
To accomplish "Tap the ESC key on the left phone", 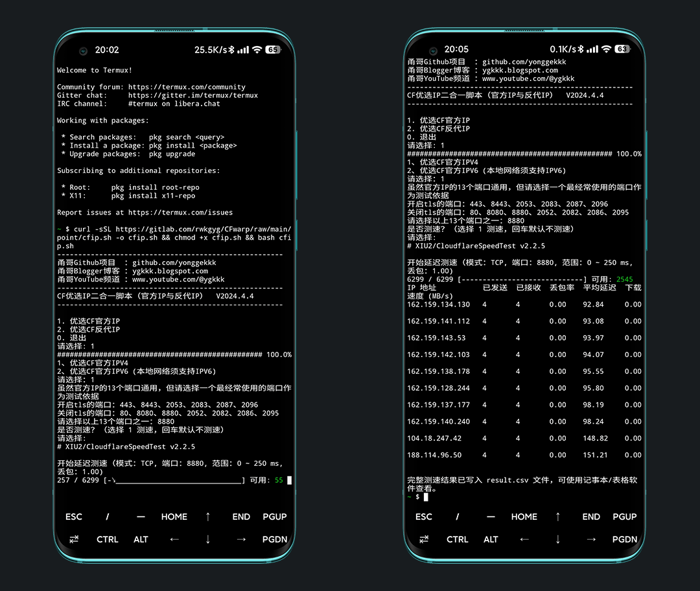I will point(74,516).
